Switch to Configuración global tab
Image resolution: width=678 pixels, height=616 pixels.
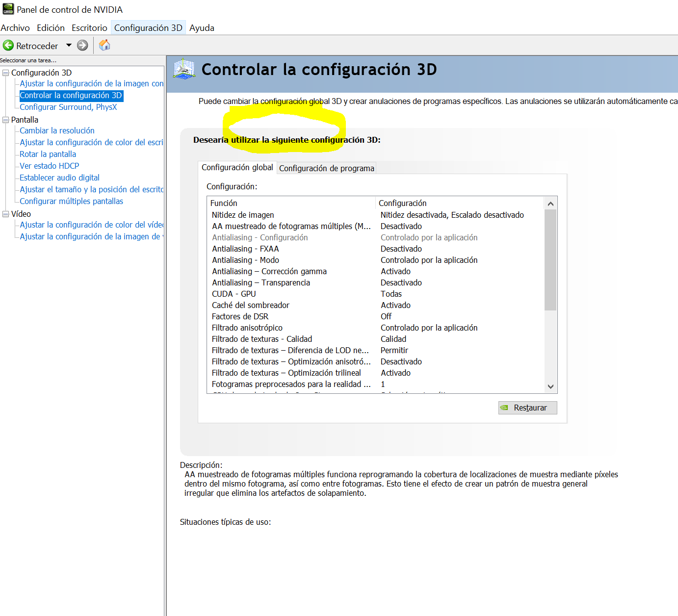[237, 167]
